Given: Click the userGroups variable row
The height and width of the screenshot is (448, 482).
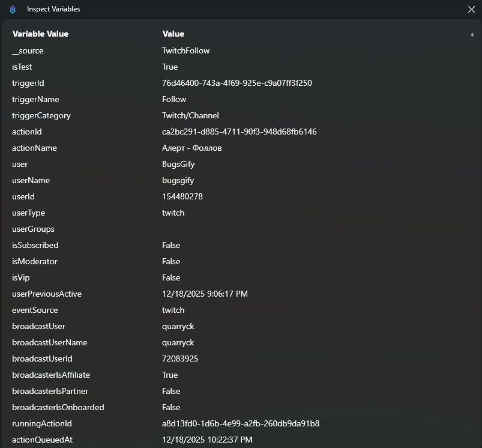Looking at the screenshot, I should point(33,229).
